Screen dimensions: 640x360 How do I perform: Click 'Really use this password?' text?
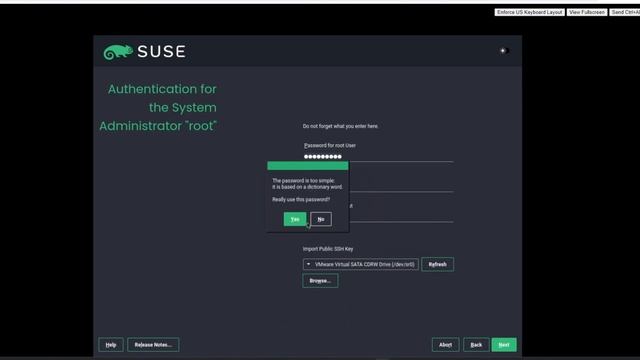[x=301, y=200]
